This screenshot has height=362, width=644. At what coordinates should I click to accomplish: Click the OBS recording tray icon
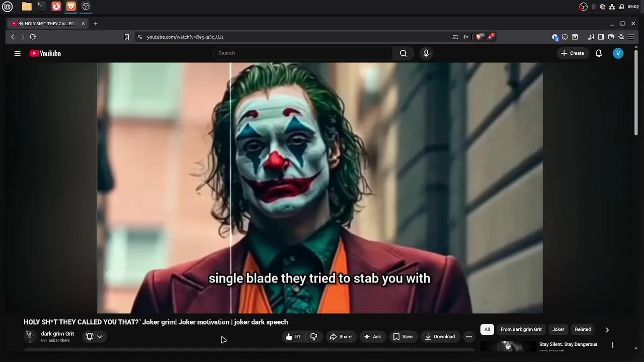[584, 7]
